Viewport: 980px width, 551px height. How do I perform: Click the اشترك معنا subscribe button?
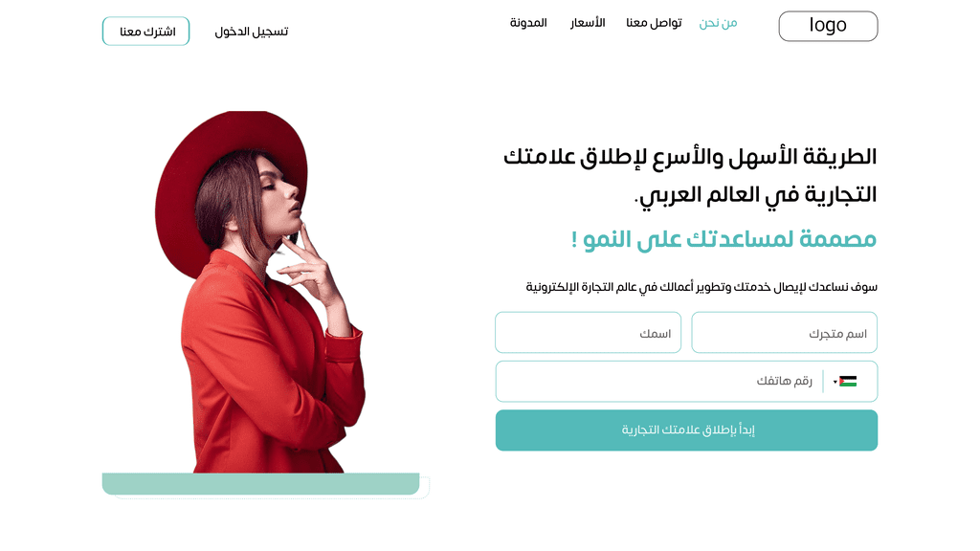pos(145,32)
